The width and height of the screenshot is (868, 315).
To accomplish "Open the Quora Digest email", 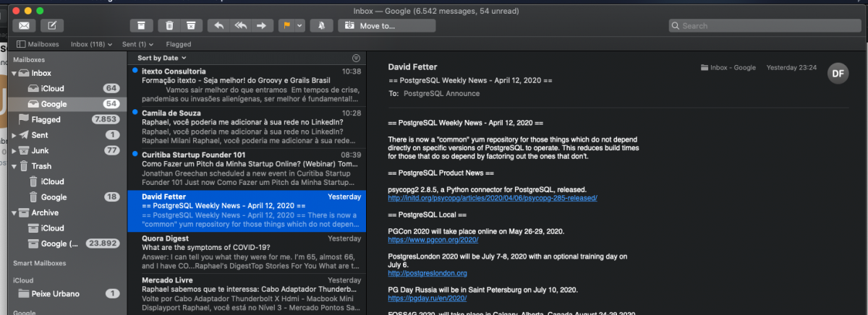I will [247, 253].
